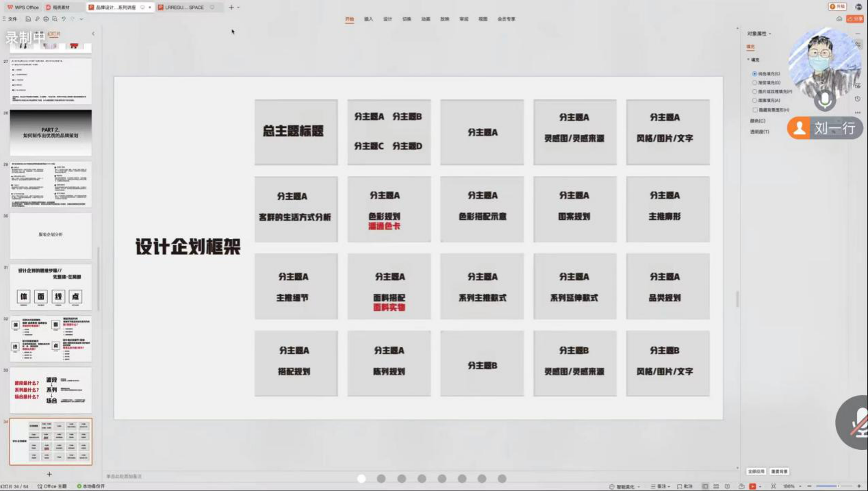Click the Save icon in quick toolbar
Screen dimensions: 868x491
28,19
